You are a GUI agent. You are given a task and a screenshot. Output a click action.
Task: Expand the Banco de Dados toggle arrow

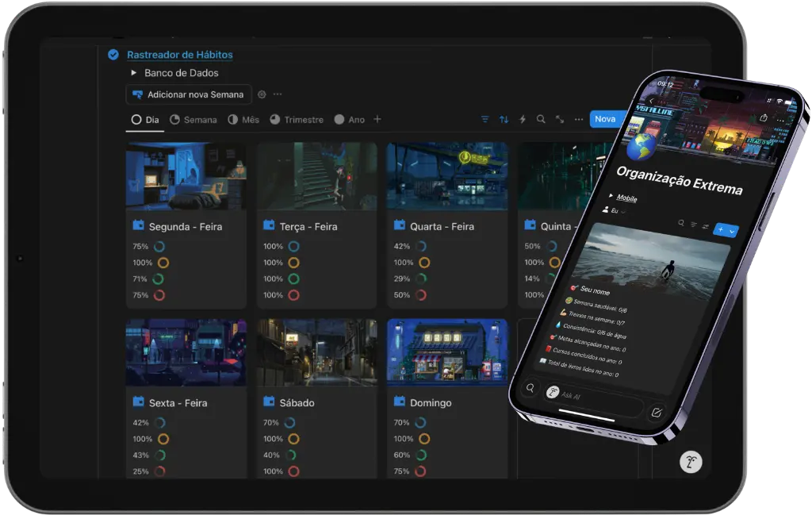[x=133, y=73]
